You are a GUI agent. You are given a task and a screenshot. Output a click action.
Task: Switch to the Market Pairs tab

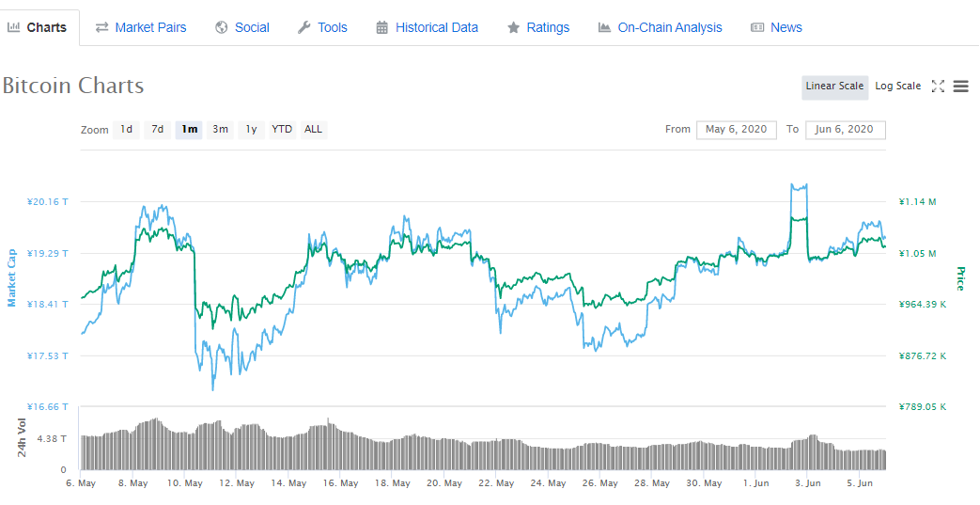pyautogui.click(x=150, y=27)
